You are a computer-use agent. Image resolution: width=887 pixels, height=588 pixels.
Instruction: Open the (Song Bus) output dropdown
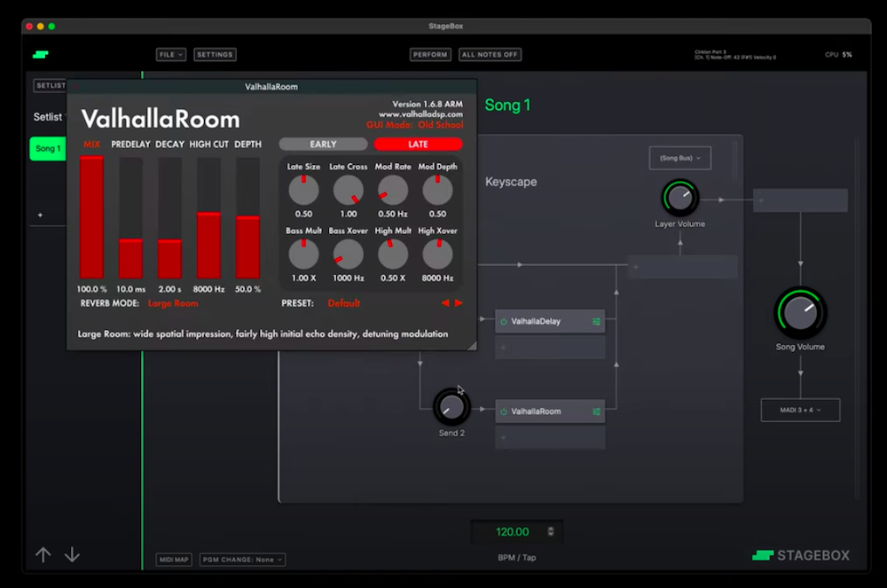click(x=680, y=158)
